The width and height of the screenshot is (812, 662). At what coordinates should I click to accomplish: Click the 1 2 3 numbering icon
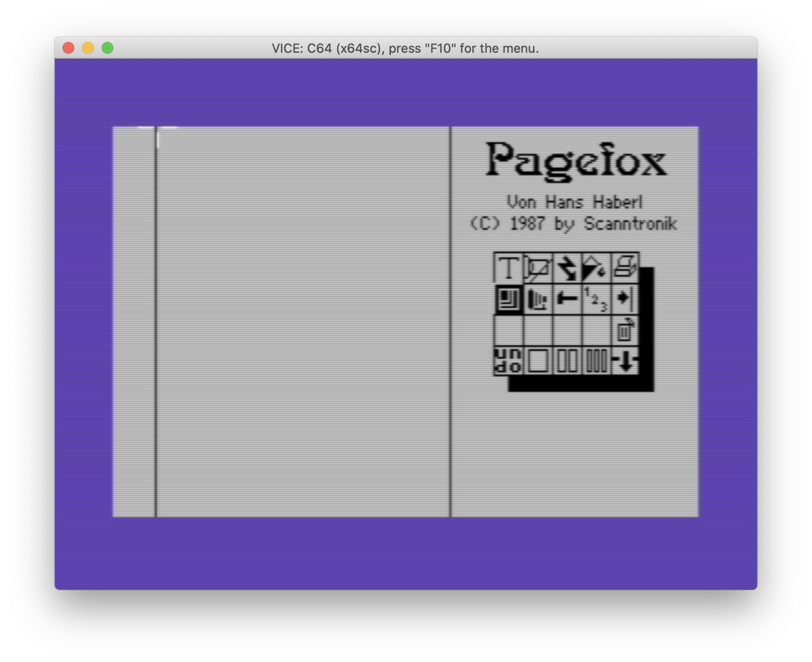pyautogui.click(x=596, y=299)
